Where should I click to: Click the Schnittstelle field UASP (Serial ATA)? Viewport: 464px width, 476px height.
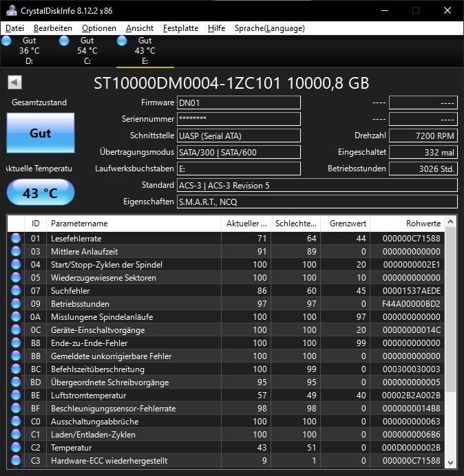239,136
